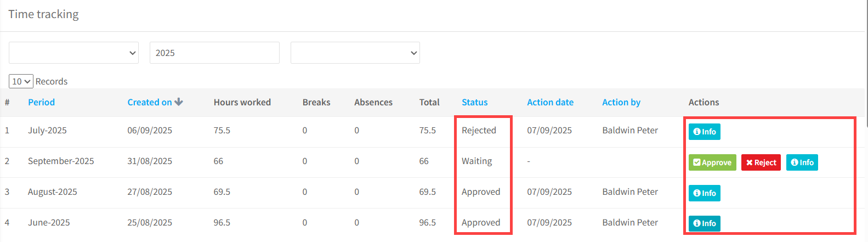Viewport: 868px width, 242px height.
Task: Select the Waiting status cell
Action: (x=476, y=161)
